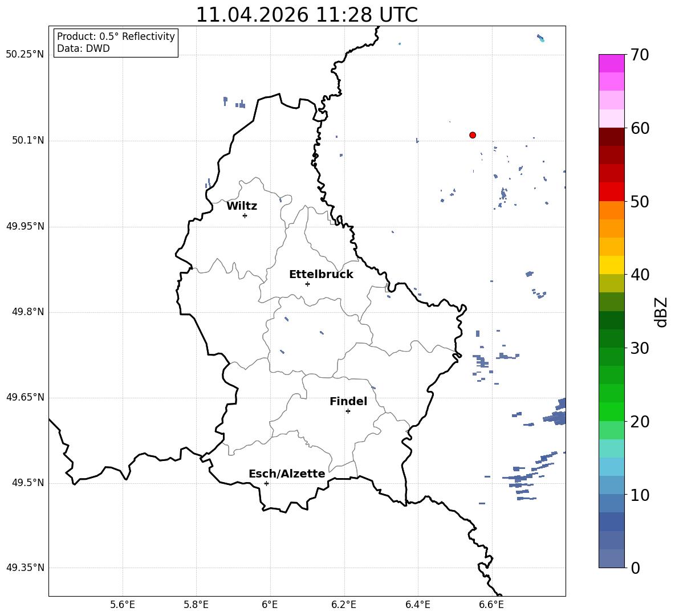
Task: Pick the dark red 60 dBZ colorbar segment
Action: click(x=612, y=136)
